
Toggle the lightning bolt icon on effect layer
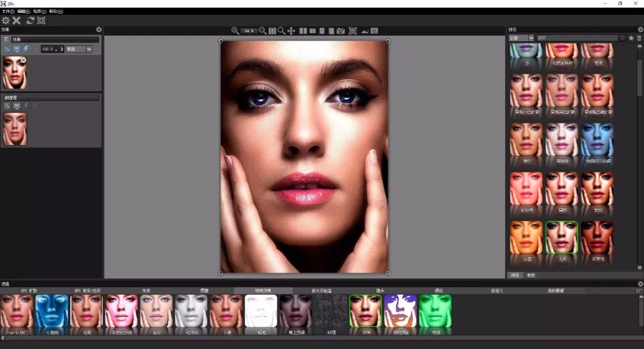26,49
